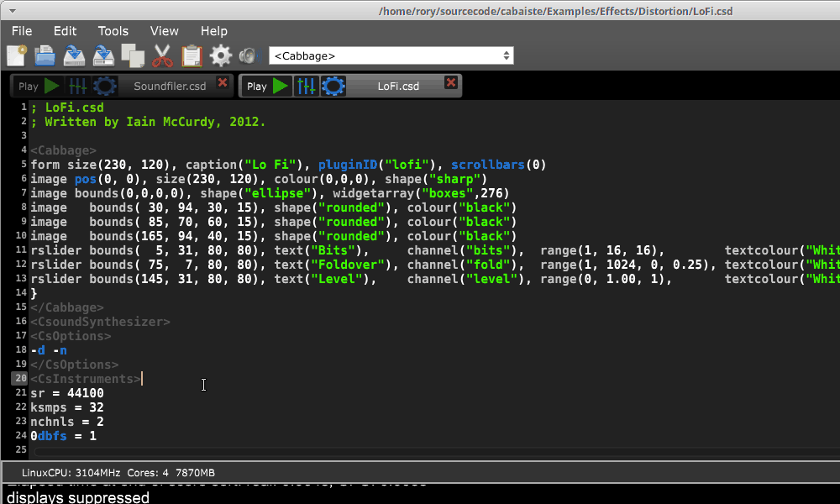
Task: Click the Open File icon
Action: 45,56
